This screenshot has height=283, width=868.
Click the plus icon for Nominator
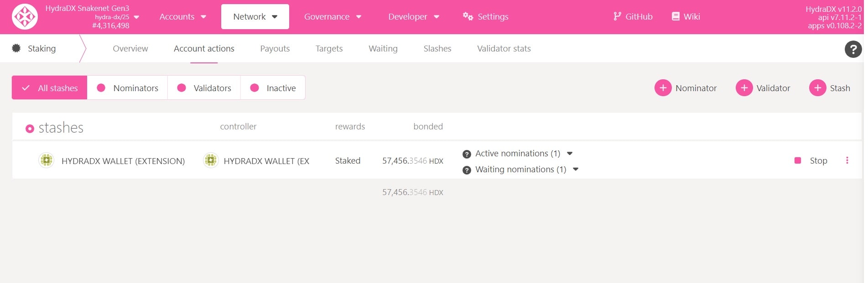pyautogui.click(x=663, y=88)
